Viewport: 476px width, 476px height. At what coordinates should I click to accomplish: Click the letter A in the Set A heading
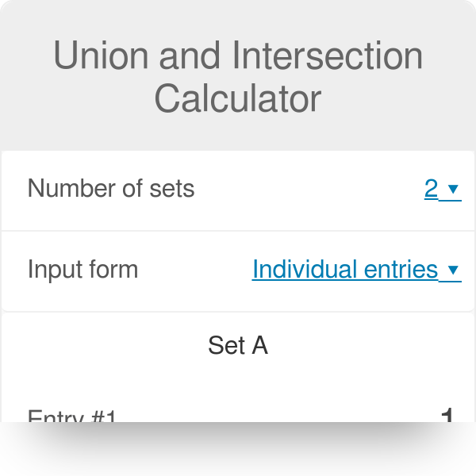coord(259,345)
